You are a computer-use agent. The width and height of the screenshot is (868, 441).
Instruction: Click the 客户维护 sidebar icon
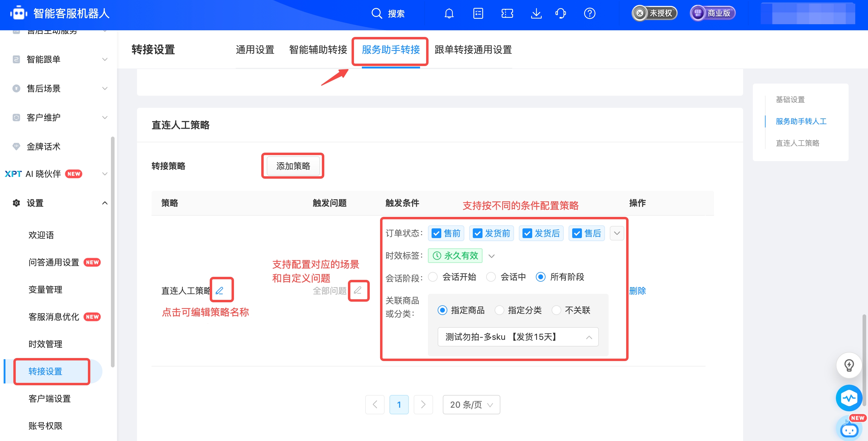[16, 118]
